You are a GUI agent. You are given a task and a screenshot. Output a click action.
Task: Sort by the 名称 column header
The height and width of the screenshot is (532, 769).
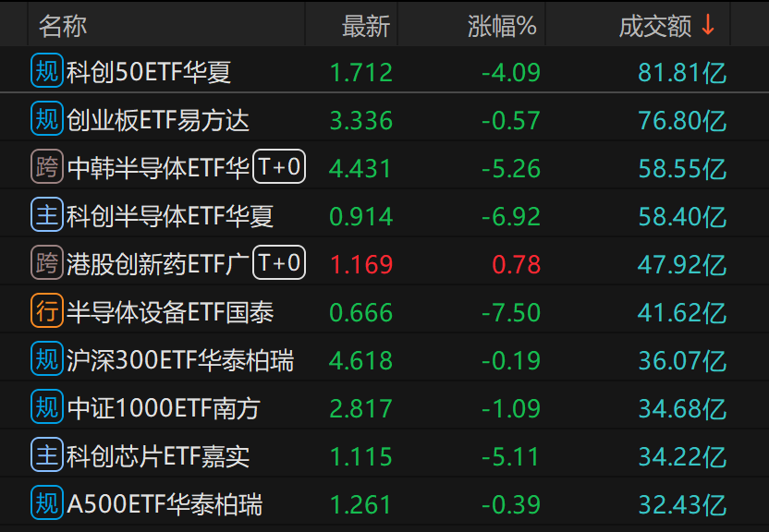[63, 26]
